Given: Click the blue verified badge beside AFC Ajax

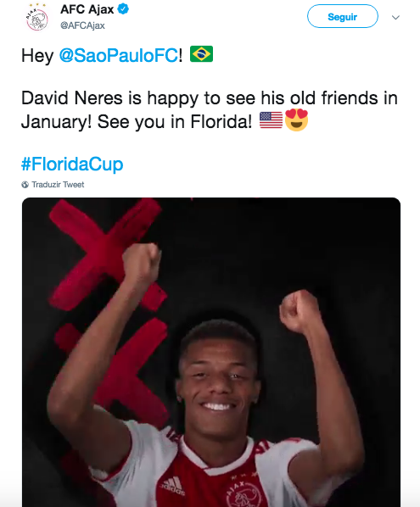Looking at the screenshot, I should (123, 9).
